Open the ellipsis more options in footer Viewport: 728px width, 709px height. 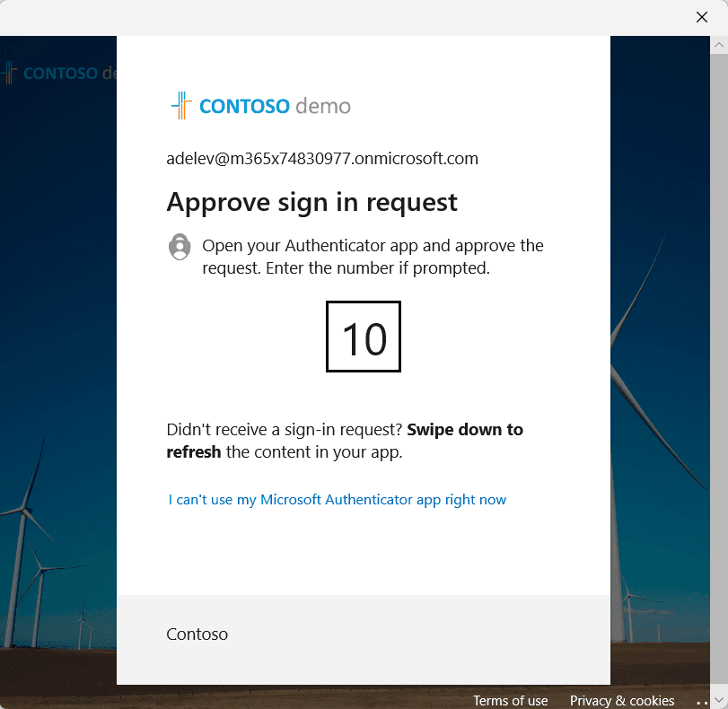702,701
